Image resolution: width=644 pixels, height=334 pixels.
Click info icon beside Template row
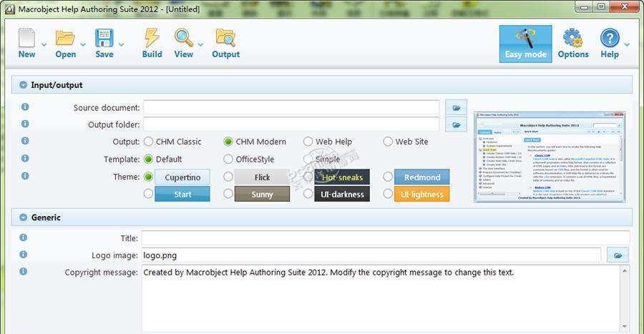tap(25, 158)
